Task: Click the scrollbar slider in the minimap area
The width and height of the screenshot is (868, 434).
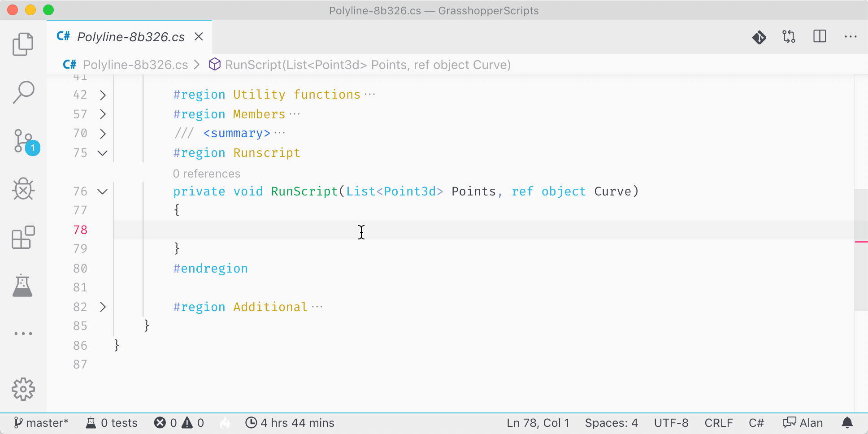Action: coord(861,250)
